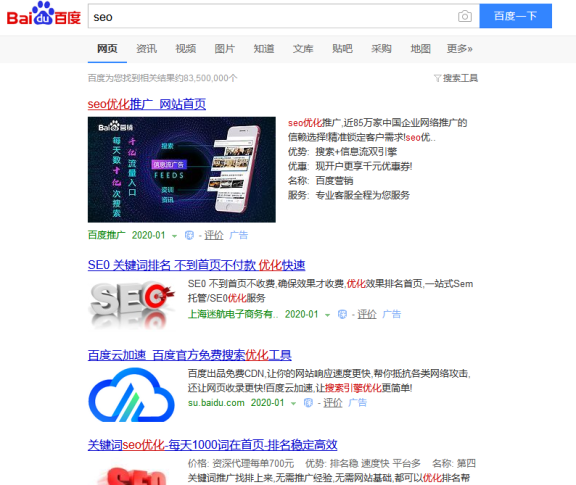Screen dimensions: 576x485
Task: Open the 地图 tab
Action: pos(420,48)
